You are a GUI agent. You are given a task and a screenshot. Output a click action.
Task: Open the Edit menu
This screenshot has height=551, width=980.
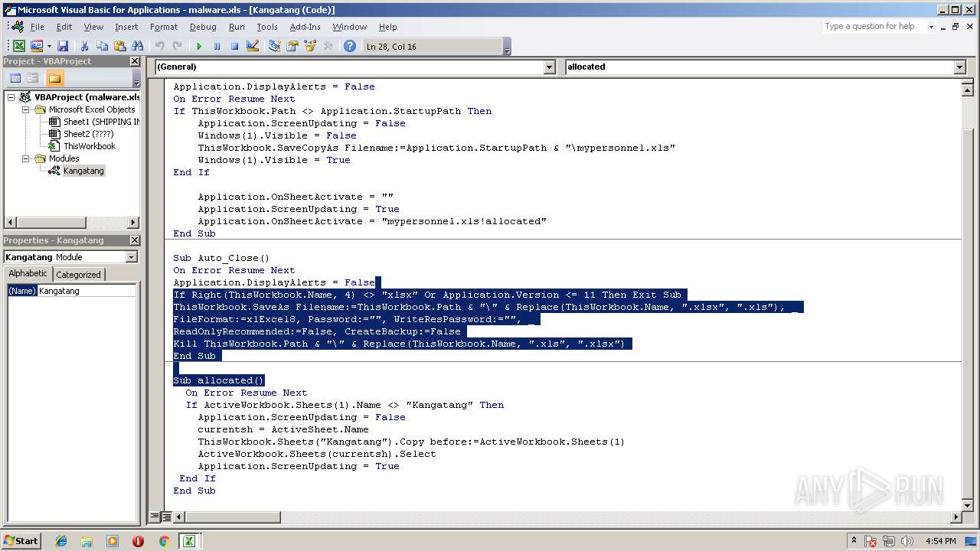tap(64, 27)
